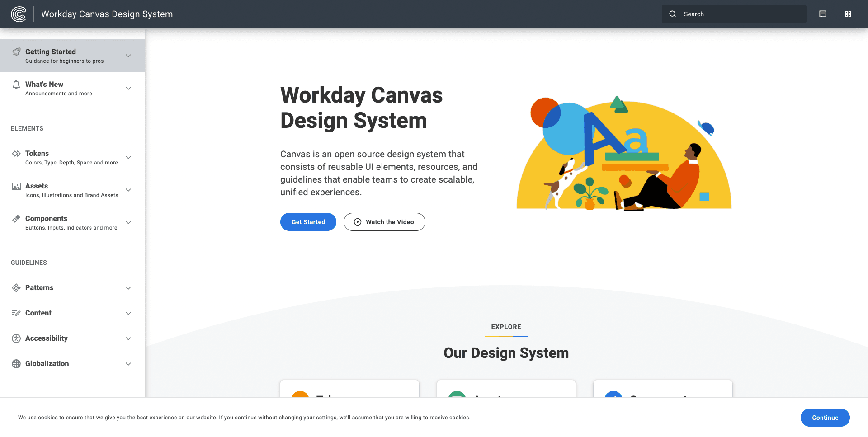Image resolution: width=868 pixels, height=437 pixels.
Task: Click the Getting Started rocket icon
Action: [x=16, y=52]
